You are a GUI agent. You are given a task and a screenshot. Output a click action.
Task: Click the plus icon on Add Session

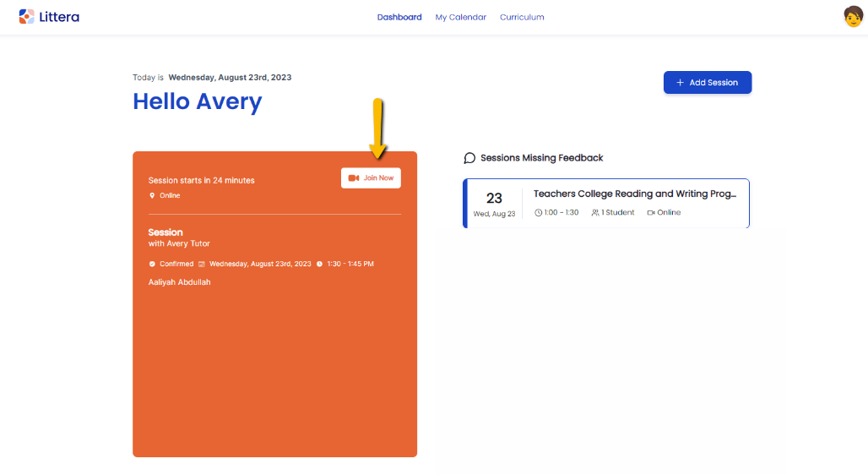click(x=681, y=83)
